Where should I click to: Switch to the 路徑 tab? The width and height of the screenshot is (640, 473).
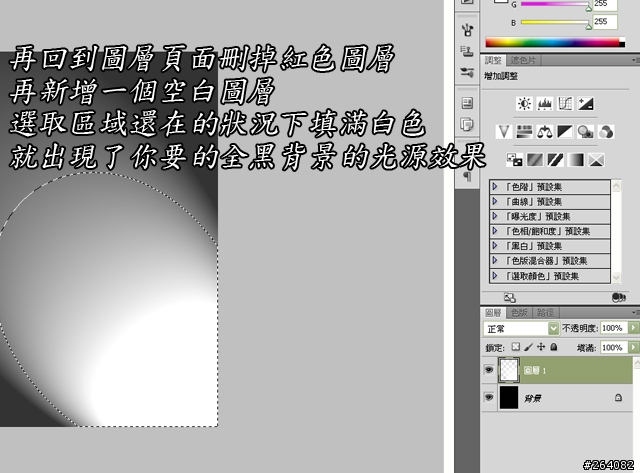[545, 313]
